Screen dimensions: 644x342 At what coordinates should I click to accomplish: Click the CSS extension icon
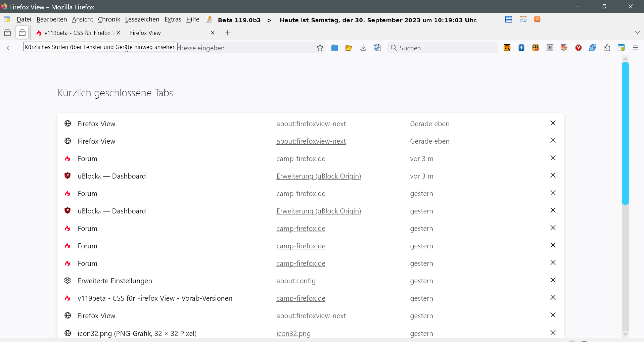(536, 48)
